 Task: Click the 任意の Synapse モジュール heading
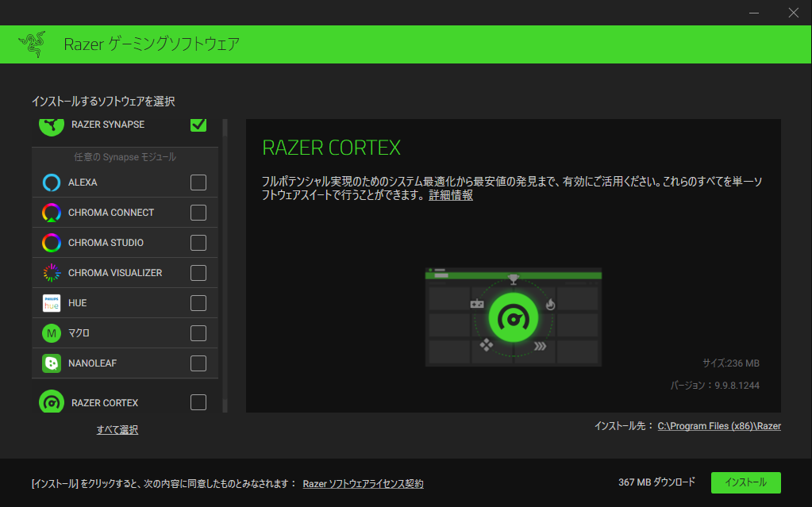click(x=125, y=157)
